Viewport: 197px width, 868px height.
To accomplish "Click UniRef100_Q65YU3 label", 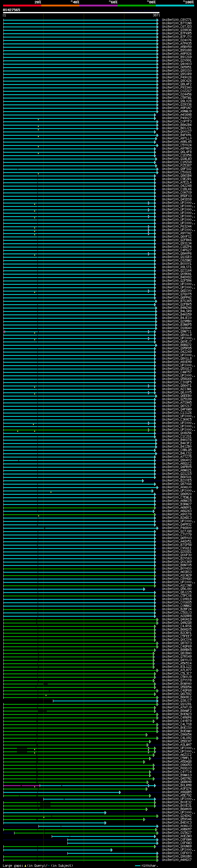I will click(177, 538).
